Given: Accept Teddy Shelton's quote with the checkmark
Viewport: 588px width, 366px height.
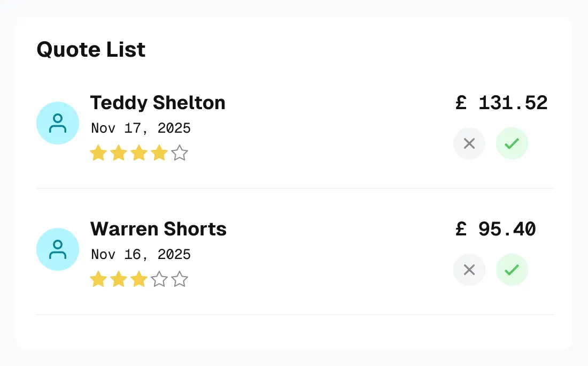Looking at the screenshot, I should (512, 143).
